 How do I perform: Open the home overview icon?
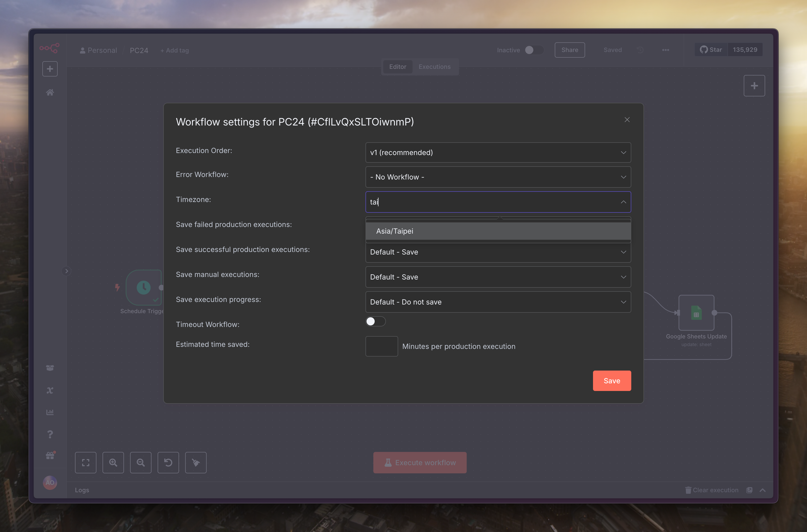[50, 92]
